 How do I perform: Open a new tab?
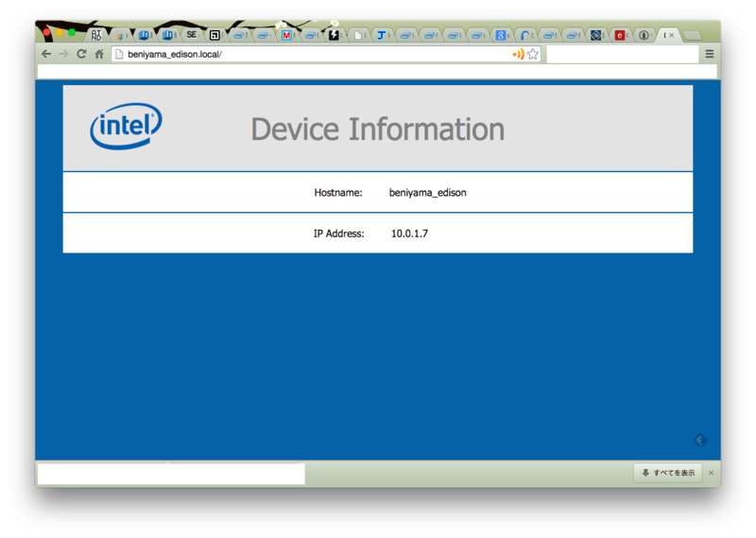click(x=693, y=35)
